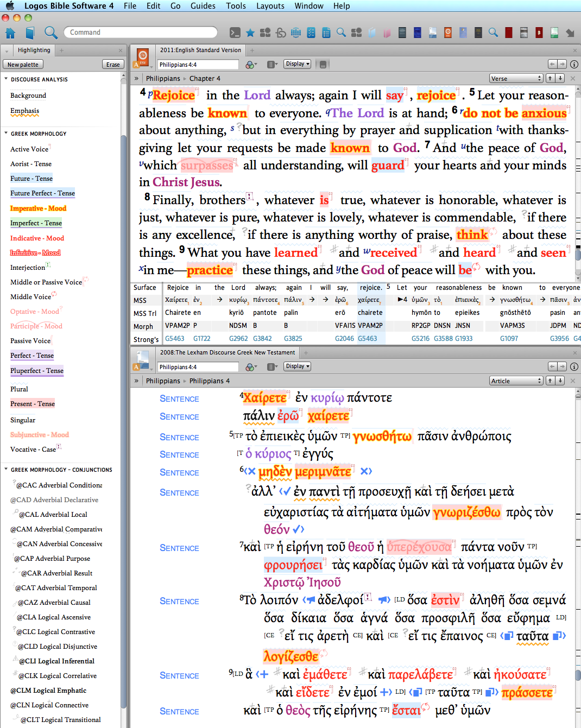Click the command-line terminal icon in the toolbar

pos(235,33)
